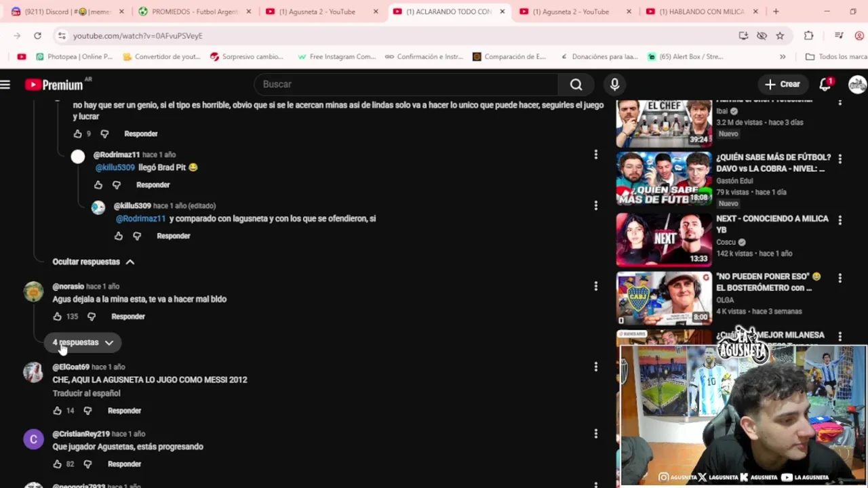Image resolution: width=868 pixels, height=488 pixels.
Task: Open the Convertidor de yout... bookmark
Action: (x=161, y=57)
